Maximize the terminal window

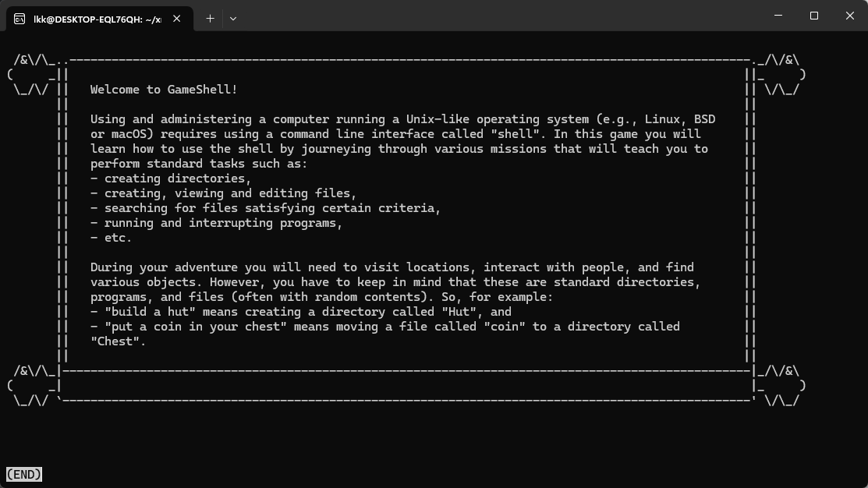point(813,16)
